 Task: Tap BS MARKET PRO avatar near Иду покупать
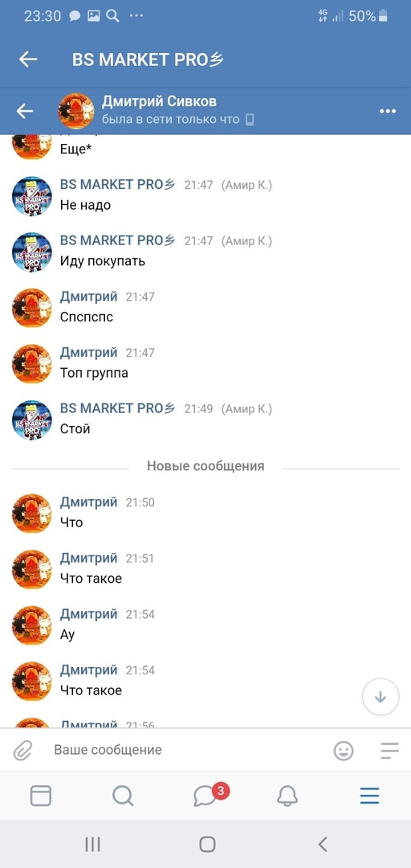click(32, 252)
